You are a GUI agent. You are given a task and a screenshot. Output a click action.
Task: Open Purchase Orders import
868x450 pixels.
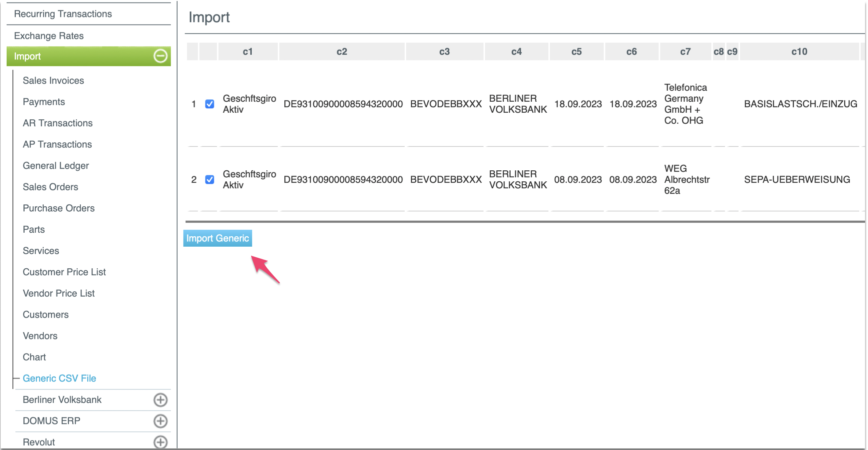pyautogui.click(x=59, y=208)
